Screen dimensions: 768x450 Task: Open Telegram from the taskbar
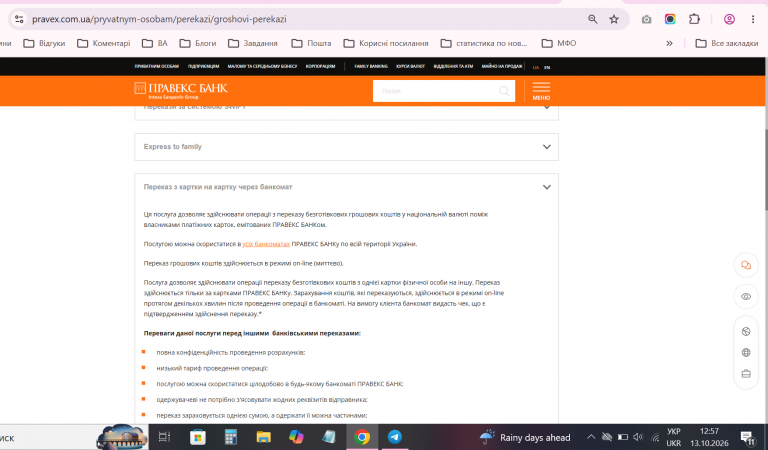click(x=395, y=437)
